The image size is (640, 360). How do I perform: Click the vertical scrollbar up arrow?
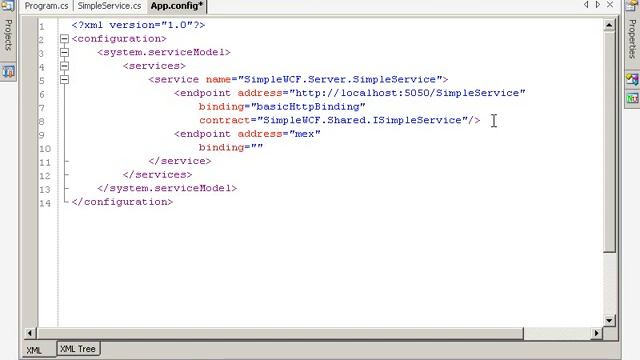[609, 25]
